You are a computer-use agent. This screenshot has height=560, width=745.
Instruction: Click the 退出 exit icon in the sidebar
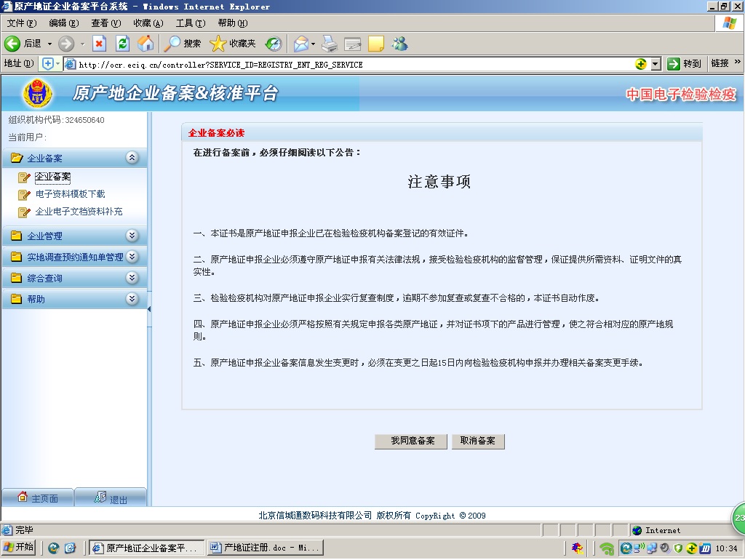100,497
